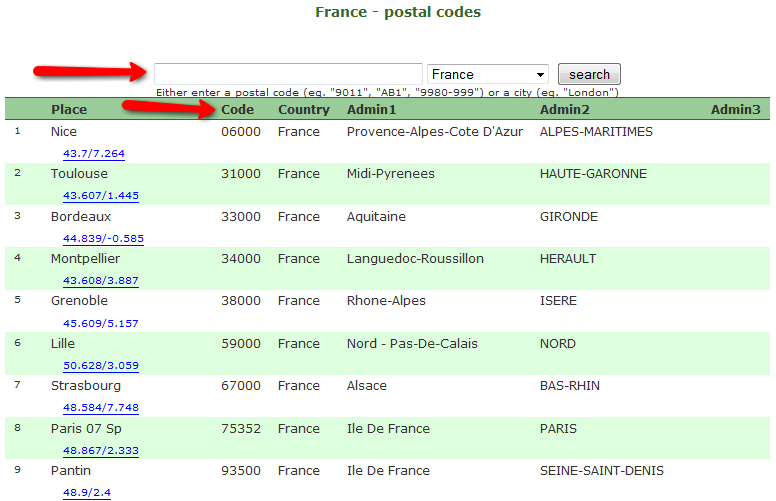
Task: Click postal code 67000
Action: [241, 386]
